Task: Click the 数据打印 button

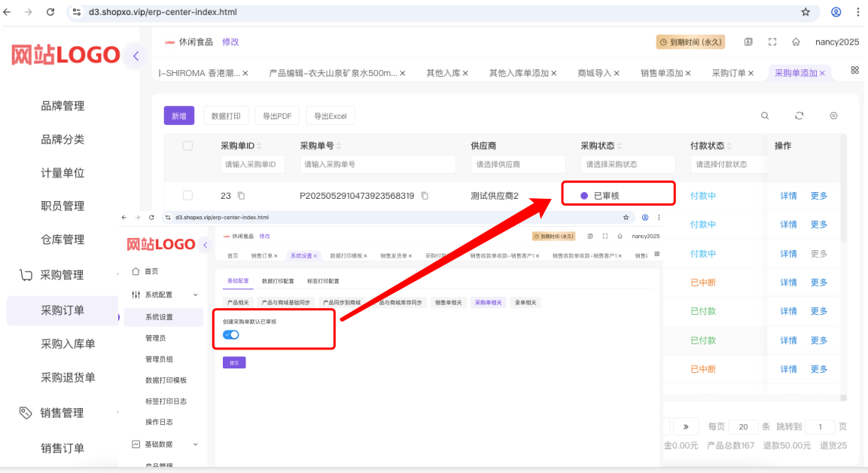Action: point(226,116)
